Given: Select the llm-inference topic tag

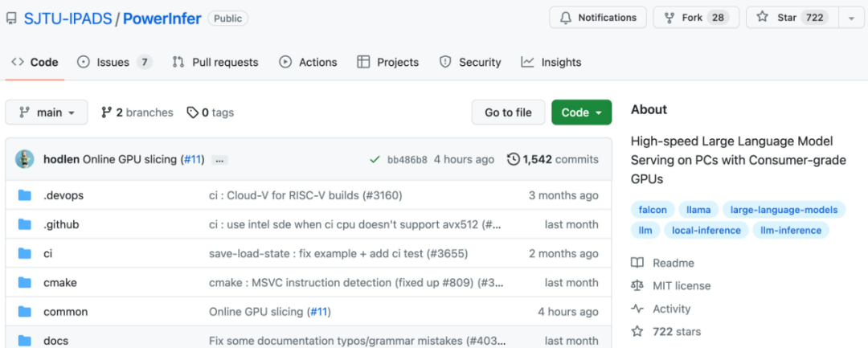Looking at the screenshot, I should pos(791,231).
